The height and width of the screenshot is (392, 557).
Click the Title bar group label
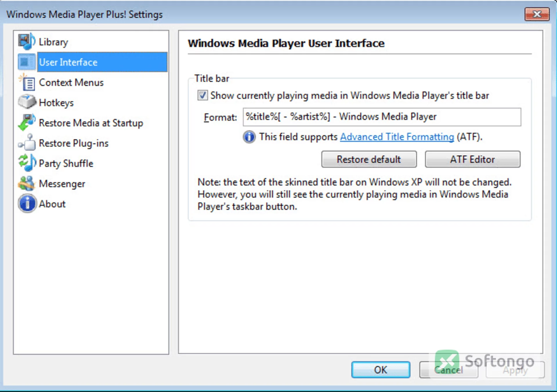pos(212,78)
